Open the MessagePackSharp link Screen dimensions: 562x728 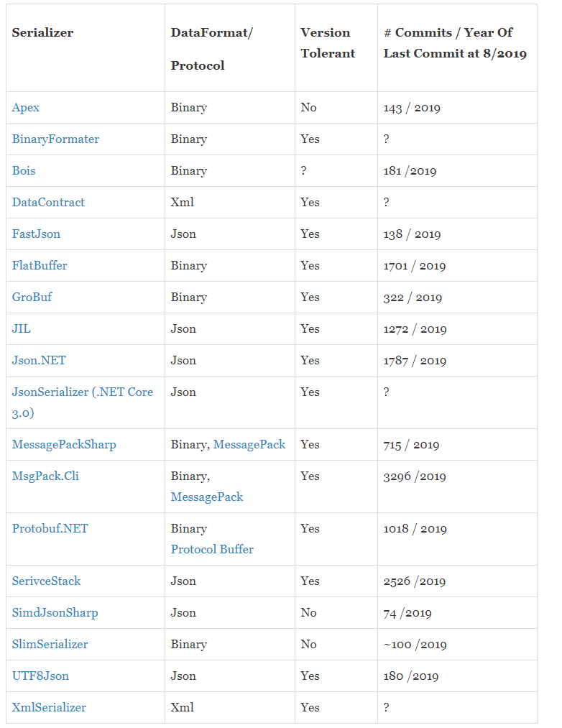point(64,445)
